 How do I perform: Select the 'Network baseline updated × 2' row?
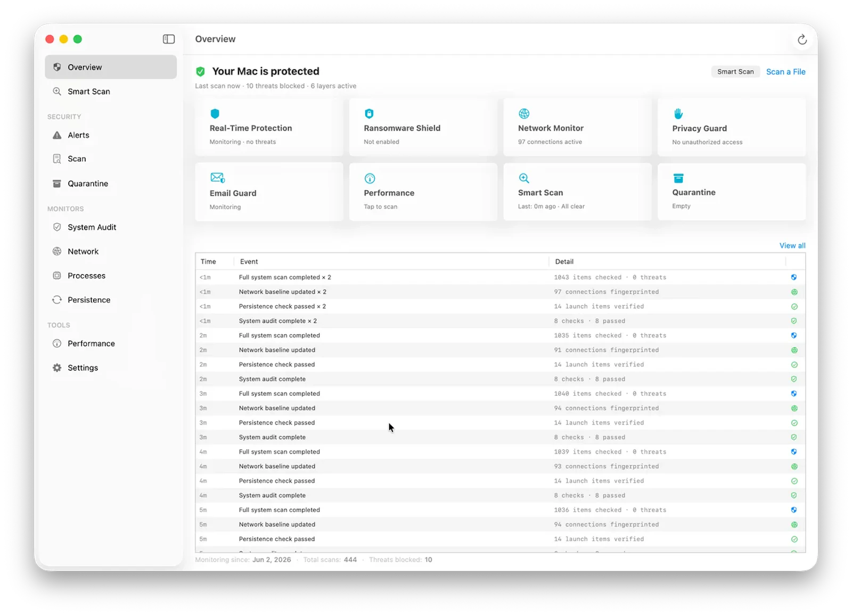point(500,292)
